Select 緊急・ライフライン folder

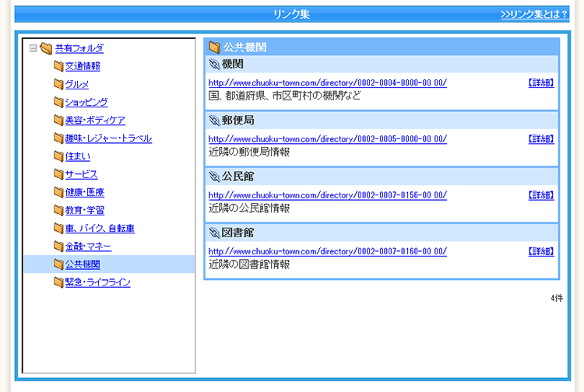98,282
